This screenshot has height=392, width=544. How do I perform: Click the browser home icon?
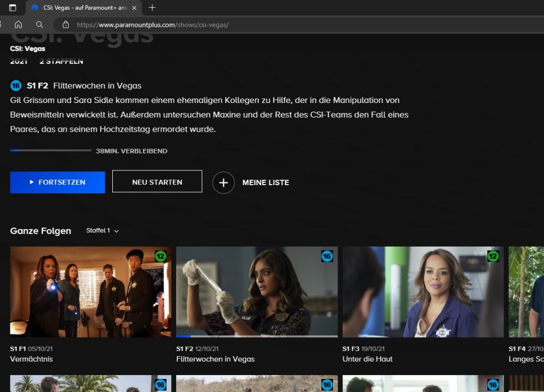pyautogui.click(x=19, y=24)
